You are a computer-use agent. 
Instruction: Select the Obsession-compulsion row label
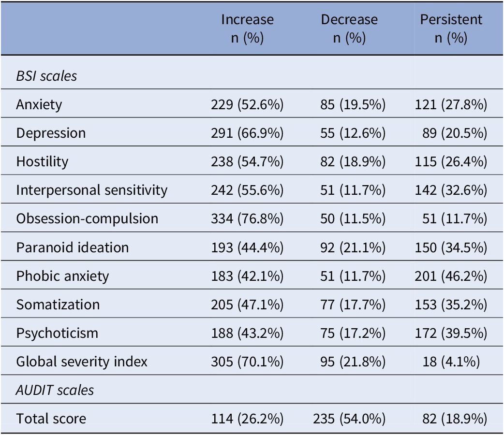[x=87, y=219]
